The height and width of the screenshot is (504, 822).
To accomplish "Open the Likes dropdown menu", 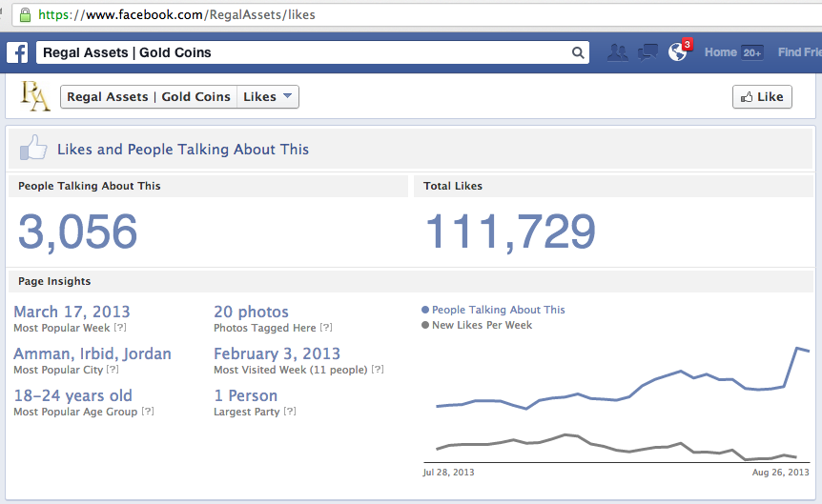I will coord(267,97).
